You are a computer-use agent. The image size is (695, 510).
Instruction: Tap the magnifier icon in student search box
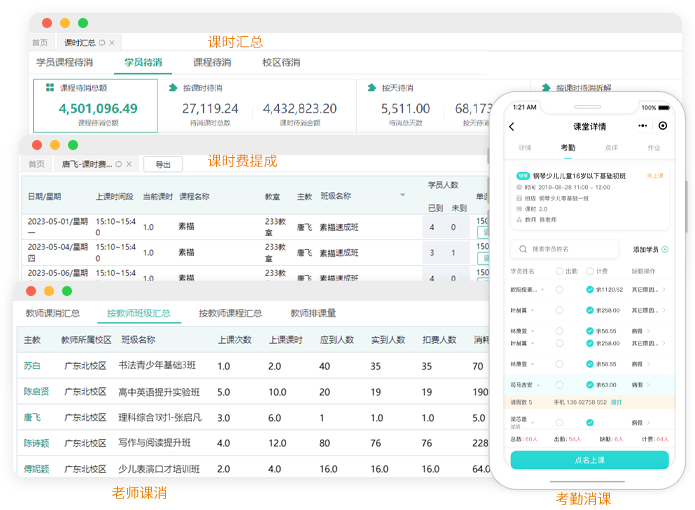(523, 249)
